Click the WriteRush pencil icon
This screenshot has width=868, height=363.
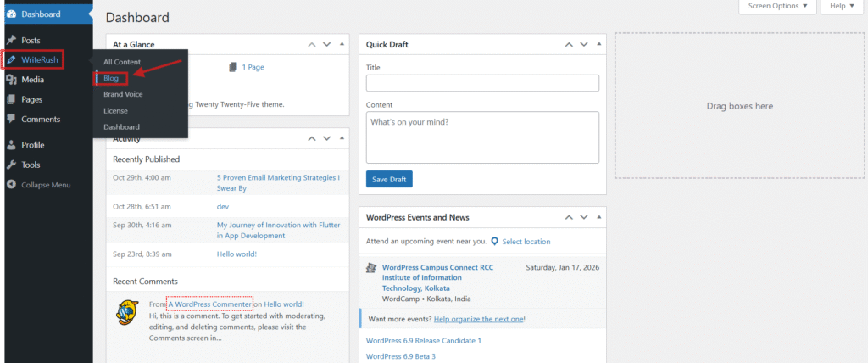11,60
